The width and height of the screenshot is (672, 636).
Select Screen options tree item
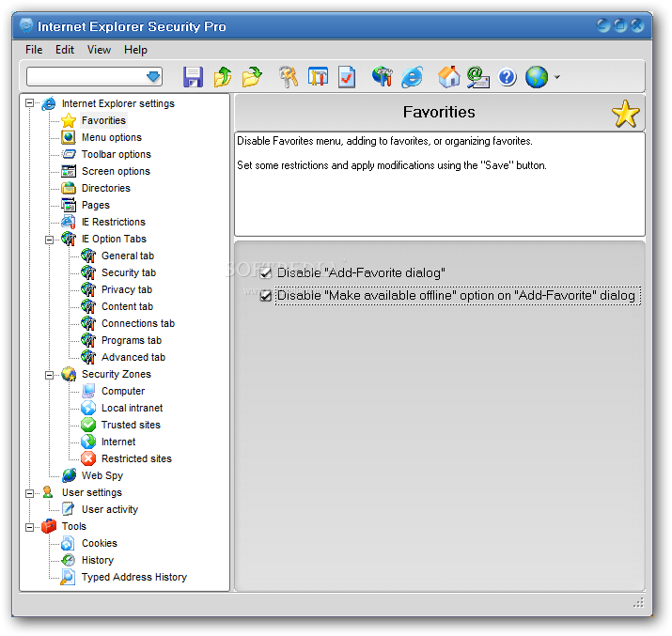pyautogui.click(x=116, y=171)
